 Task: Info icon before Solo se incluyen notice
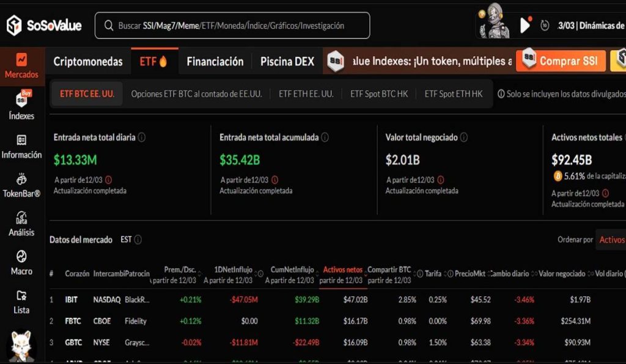[x=501, y=93]
